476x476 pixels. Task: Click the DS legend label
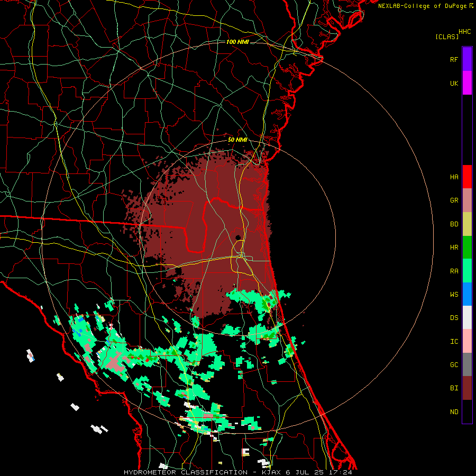[x=454, y=318]
